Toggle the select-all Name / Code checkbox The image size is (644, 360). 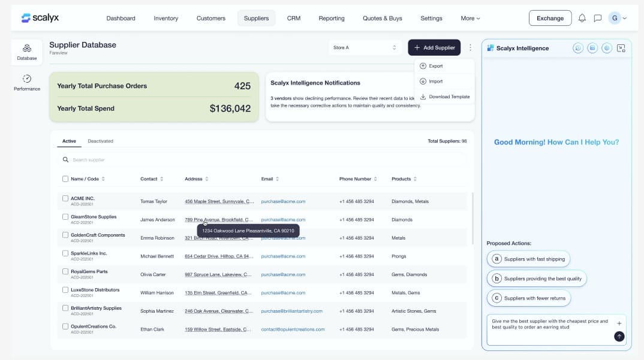65,179
